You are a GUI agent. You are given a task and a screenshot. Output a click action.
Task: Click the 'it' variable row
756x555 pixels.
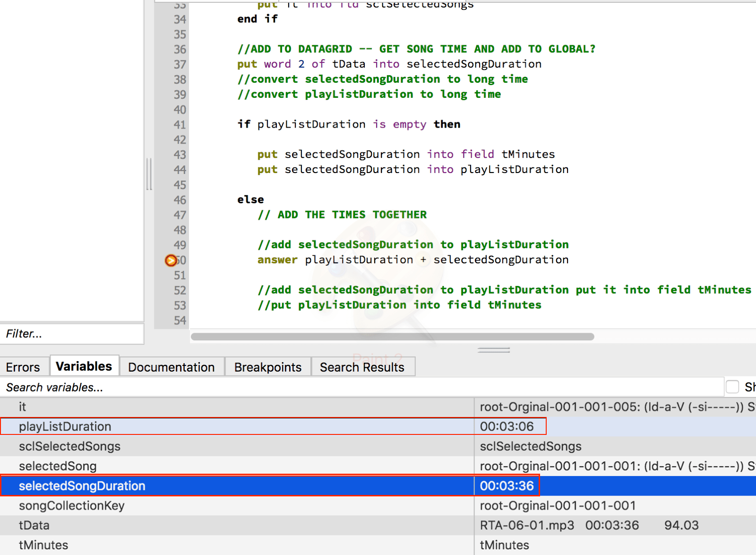(x=22, y=407)
